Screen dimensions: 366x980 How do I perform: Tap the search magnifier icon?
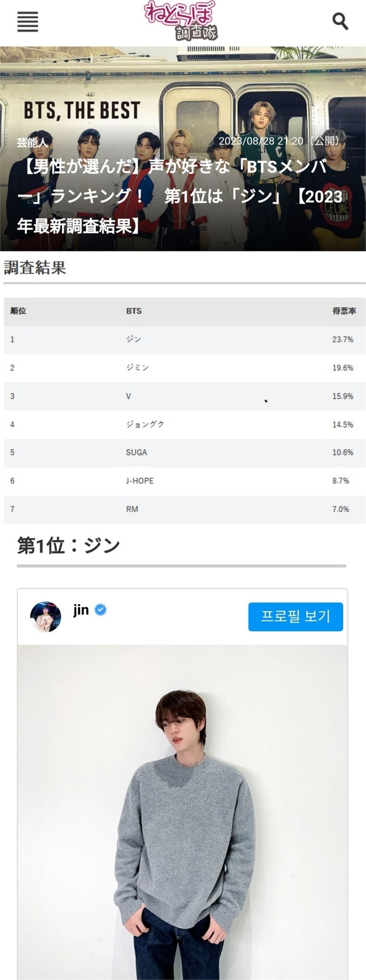coord(340,21)
